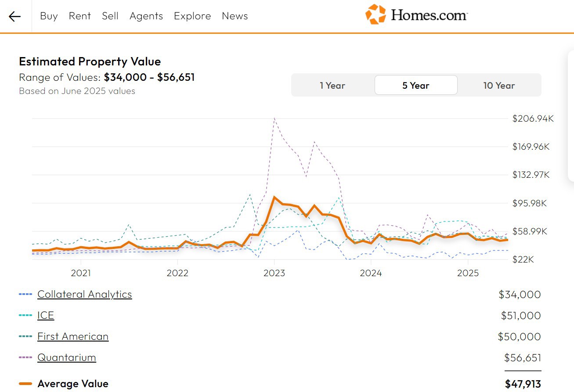Go to the Agents section
574x392 pixels.
146,16
